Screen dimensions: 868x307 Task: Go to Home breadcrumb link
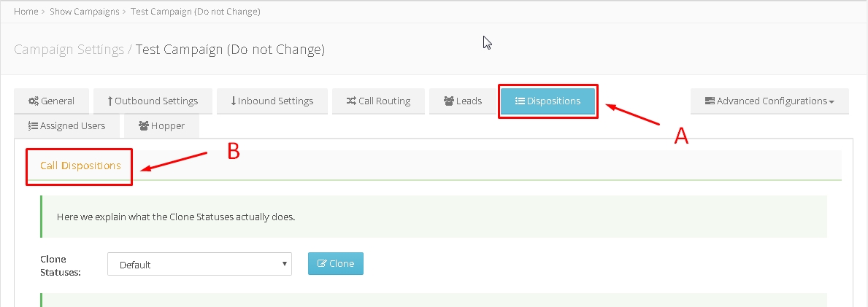pyautogui.click(x=26, y=12)
